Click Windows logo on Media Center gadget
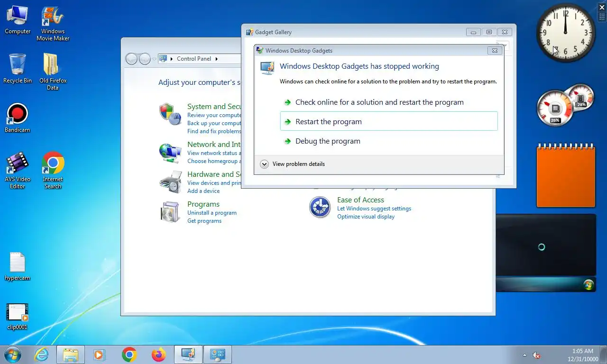607x364 pixels. coord(589,284)
